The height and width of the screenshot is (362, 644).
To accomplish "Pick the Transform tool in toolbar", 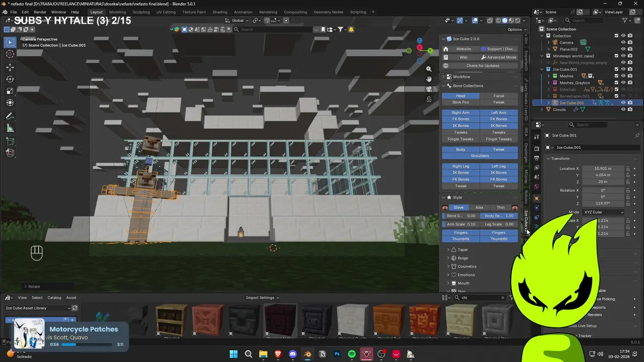I will click(x=10, y=103).
